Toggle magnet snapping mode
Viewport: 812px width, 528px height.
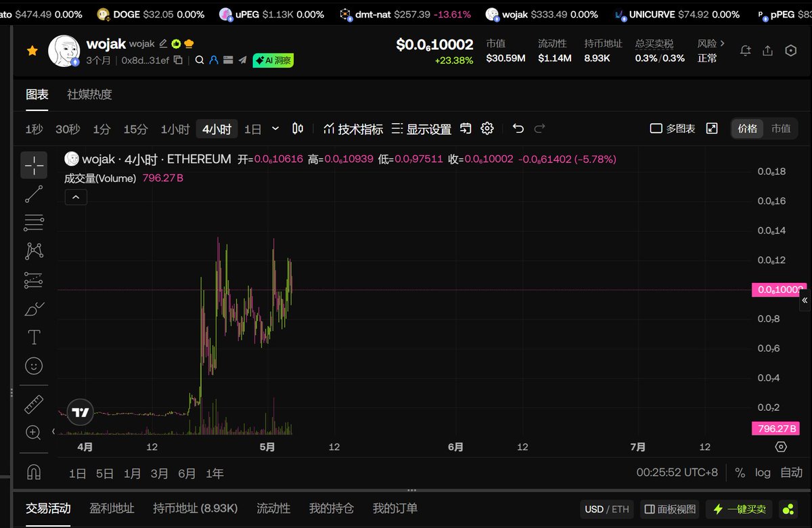click(34, 471)
